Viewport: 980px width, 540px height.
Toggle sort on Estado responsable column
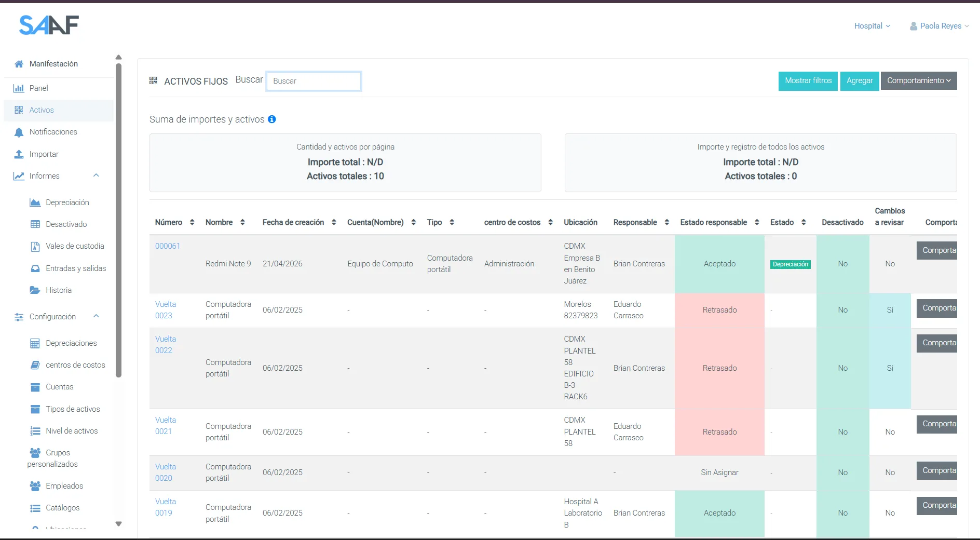click(757, 222)
